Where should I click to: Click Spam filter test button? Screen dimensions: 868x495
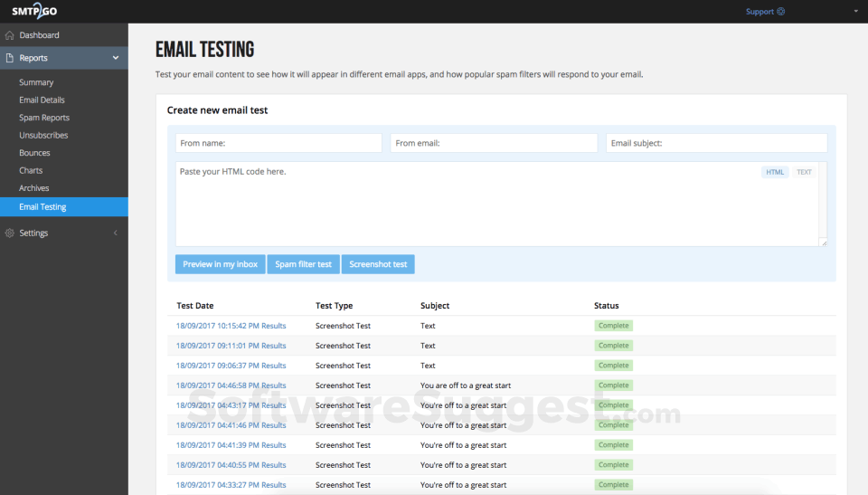click(x=304, y=264)
